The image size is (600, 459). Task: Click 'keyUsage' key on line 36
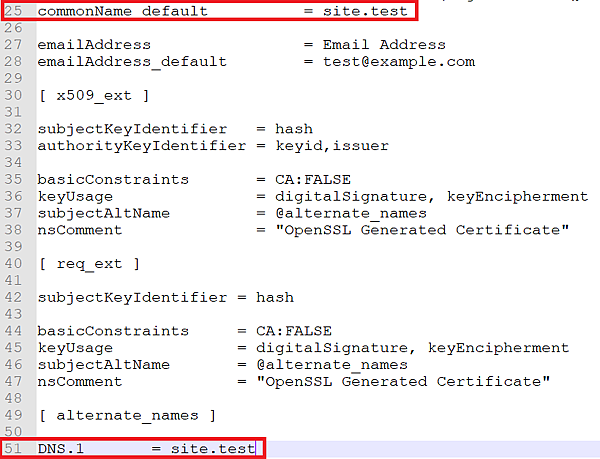(75, 196)
